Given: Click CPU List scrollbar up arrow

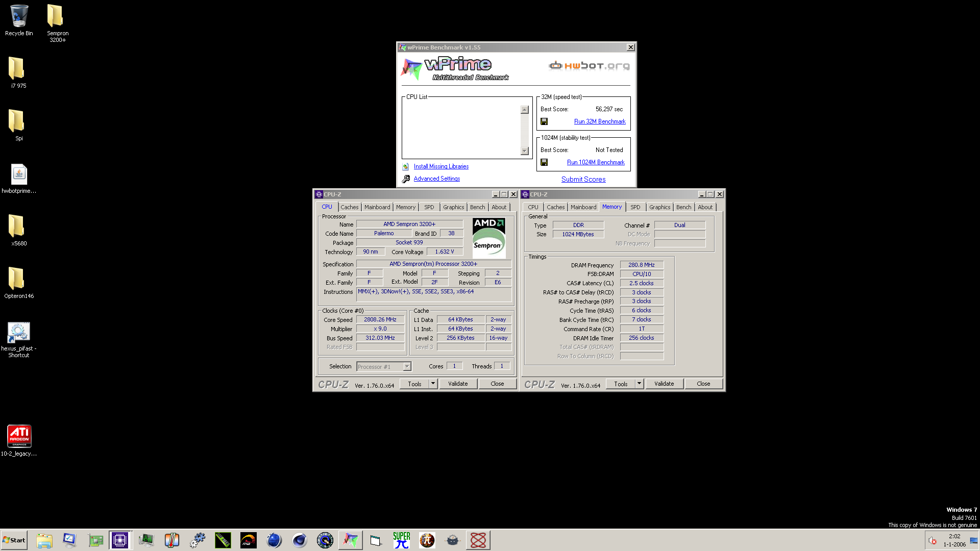Looking at the screenshot, I should point(524,110).
